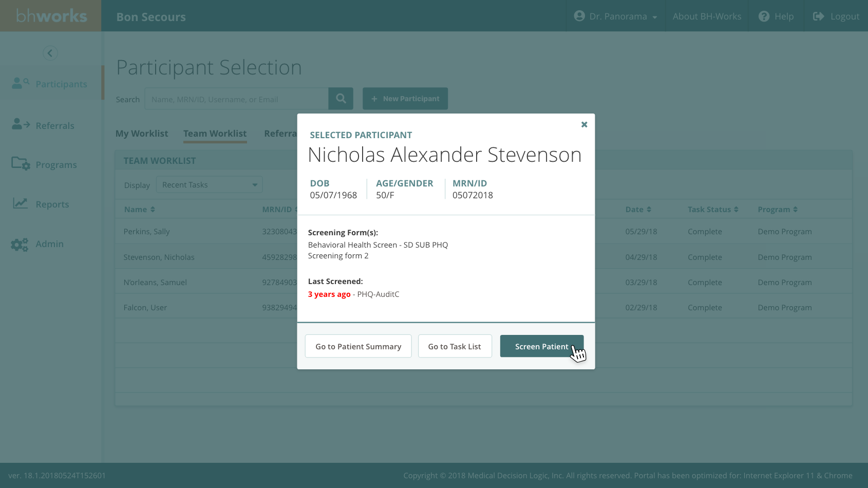Click Screening form 2 text

[338, 256]
